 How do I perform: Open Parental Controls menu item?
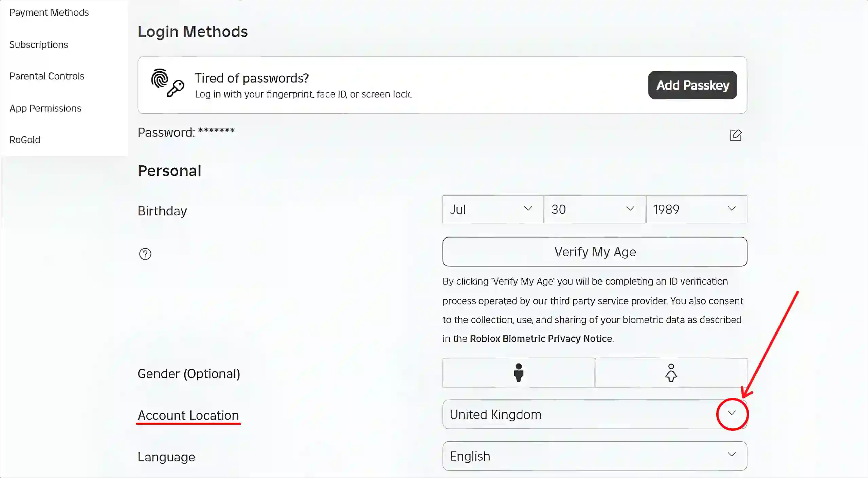(47, 76)
